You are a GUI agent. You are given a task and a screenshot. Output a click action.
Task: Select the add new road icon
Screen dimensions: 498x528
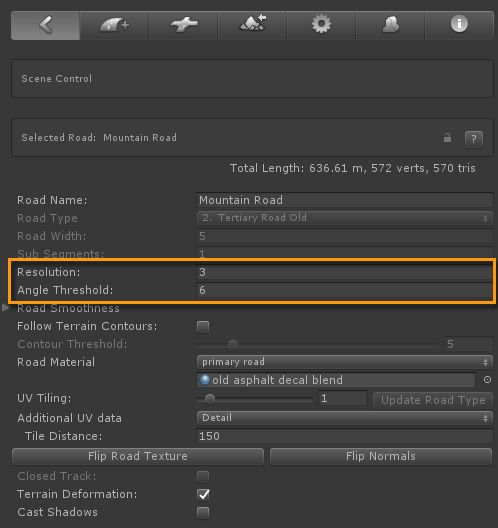[x=114, y=25]
